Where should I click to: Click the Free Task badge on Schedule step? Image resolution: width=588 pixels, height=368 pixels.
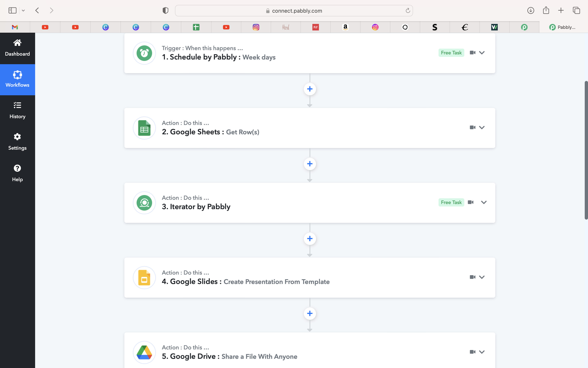click(x=451, y=53)
